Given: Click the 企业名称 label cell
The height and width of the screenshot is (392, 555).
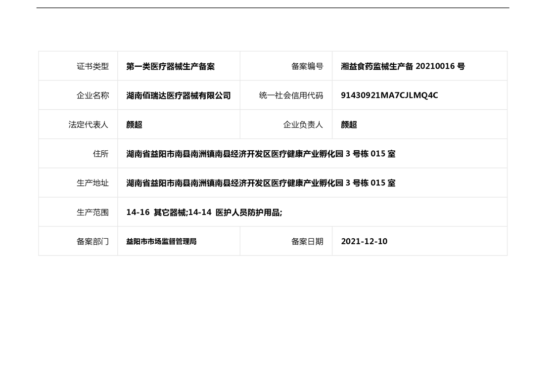Looking at the screenshot, I should (92, 95).
